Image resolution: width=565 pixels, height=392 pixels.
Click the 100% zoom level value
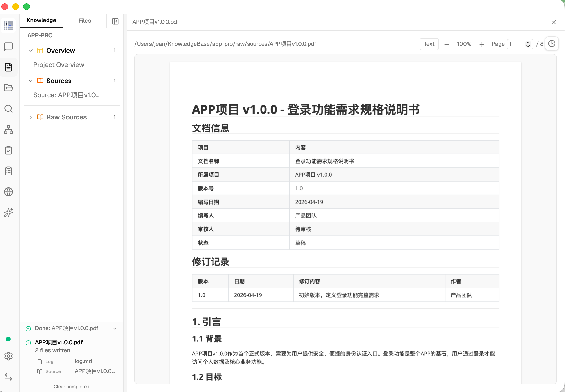pyautogui.click(x=464, y=44)
